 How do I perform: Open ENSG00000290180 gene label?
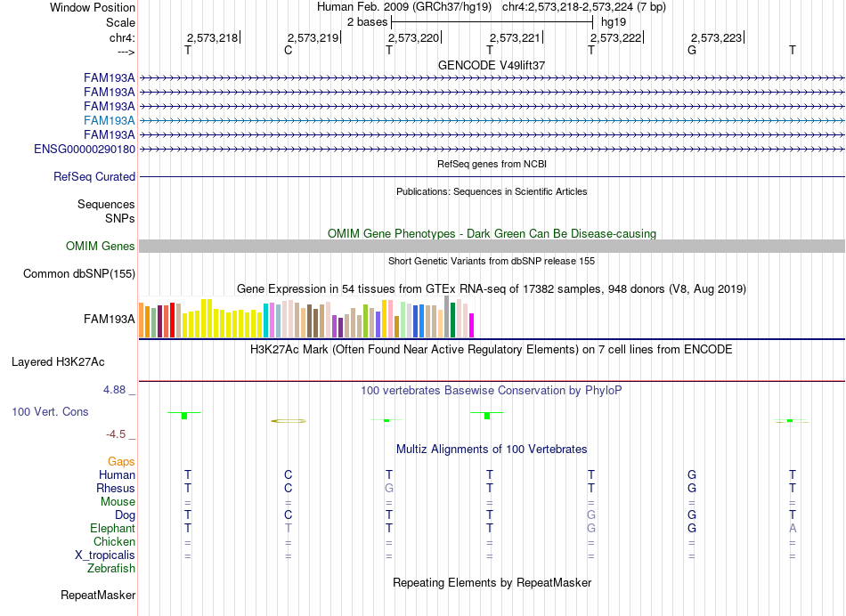coord(85,149)
